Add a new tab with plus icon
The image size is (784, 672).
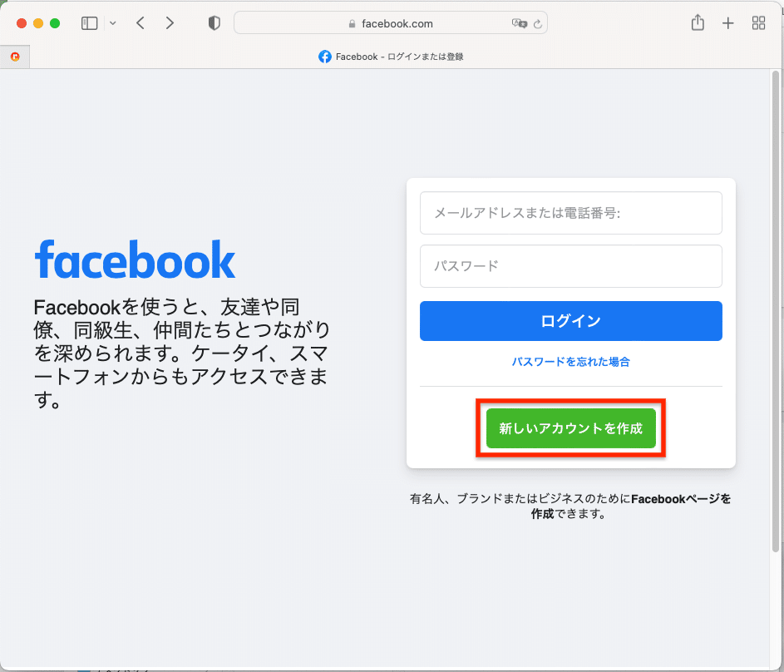tap(728, 23)
